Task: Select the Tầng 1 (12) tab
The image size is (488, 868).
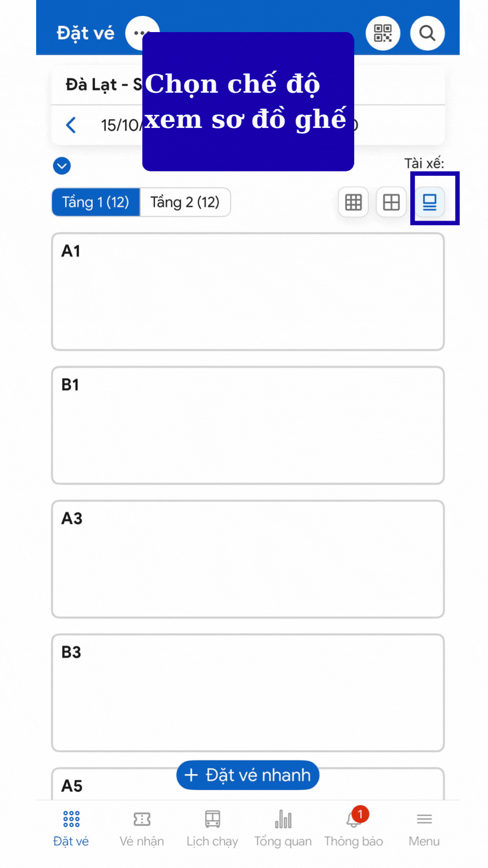Action: click(x=96, y=202)
